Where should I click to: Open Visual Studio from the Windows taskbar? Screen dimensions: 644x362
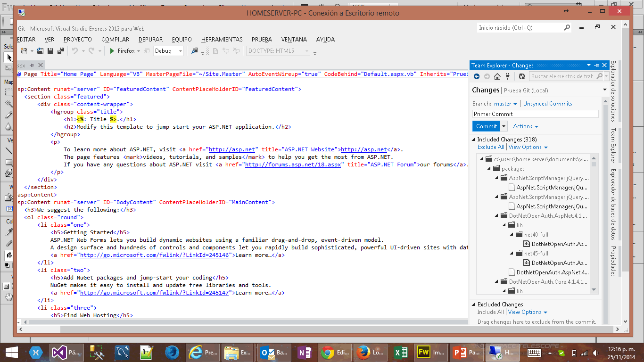(x=66, y=353)
